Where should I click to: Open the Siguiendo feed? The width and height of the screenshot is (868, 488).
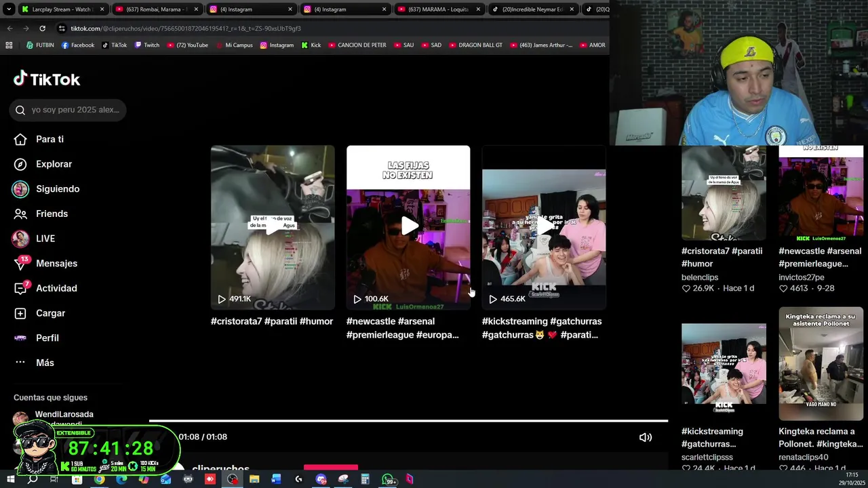(x=45, y=189)
